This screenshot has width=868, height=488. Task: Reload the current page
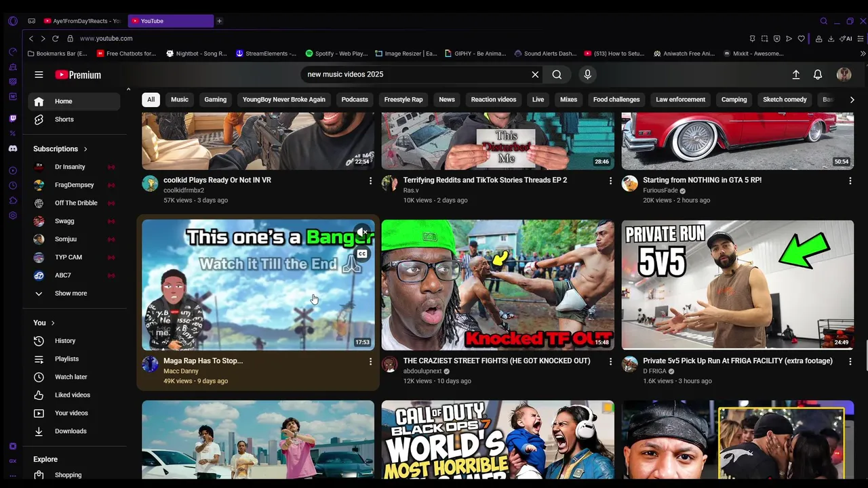point(55,39)
